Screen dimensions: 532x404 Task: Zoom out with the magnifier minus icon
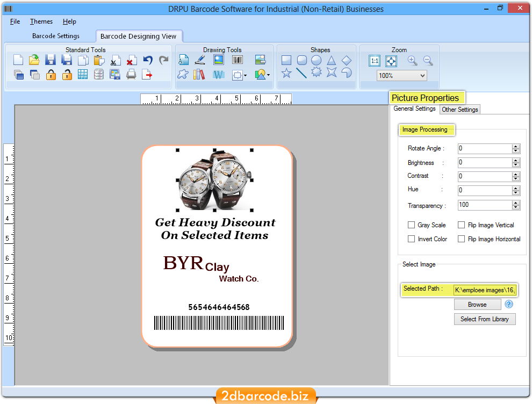point(428,61)
